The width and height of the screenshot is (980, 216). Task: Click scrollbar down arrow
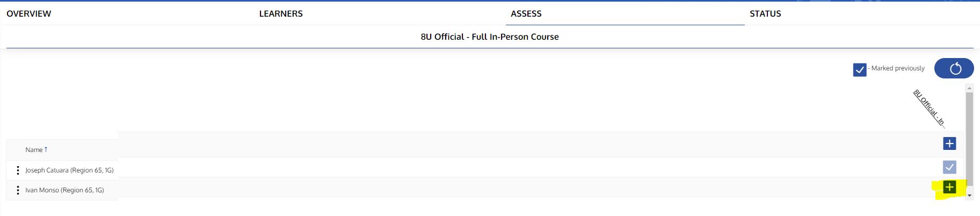point(969,196)
